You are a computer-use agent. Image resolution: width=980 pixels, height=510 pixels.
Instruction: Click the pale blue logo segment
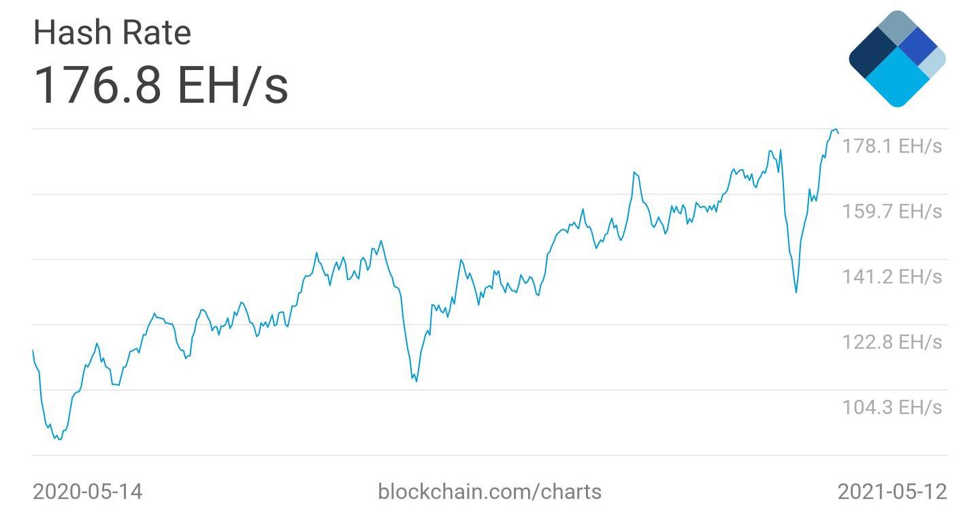pos(934,63)
